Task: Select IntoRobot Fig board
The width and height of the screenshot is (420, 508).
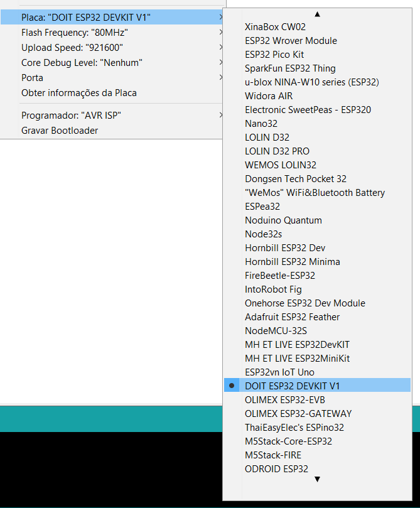Action: click(x=317, y=289)
